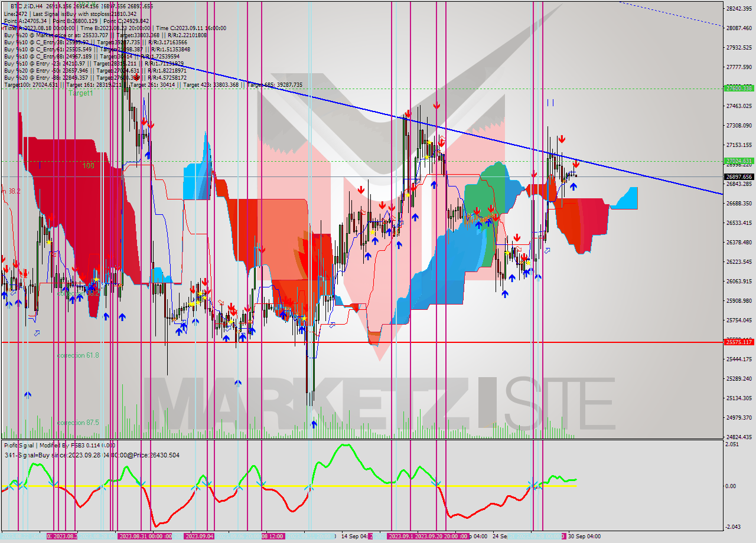Click the 'Buy %10 @ C_Entry38' line

click(95, 42)
